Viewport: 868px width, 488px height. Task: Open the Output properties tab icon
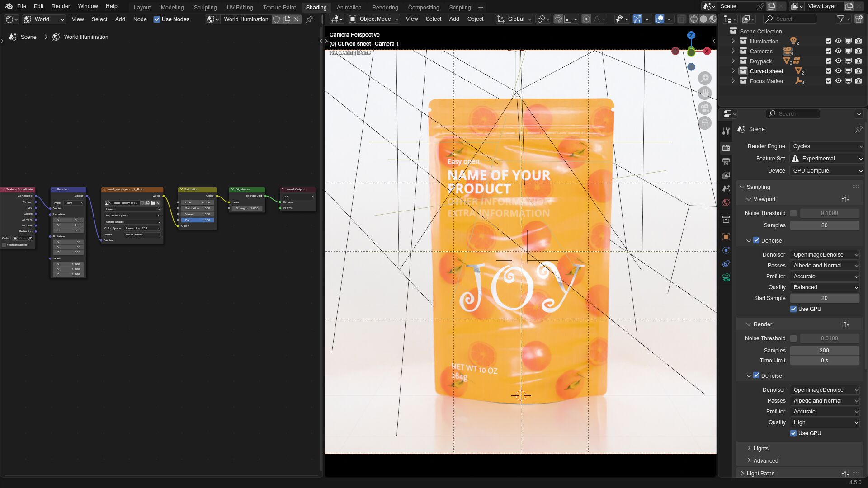[x=726, y=161]
